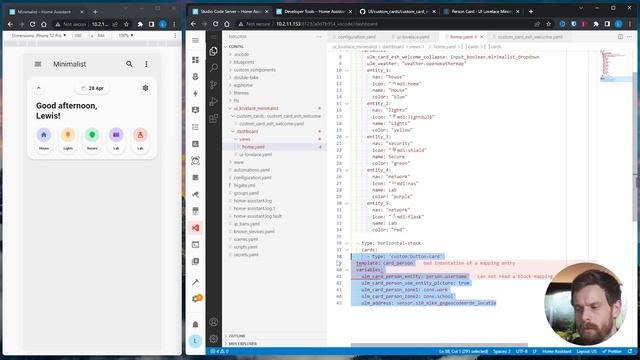The image size is (640, 360).
Task: Expand the custom_components folder
Action: 254,70
